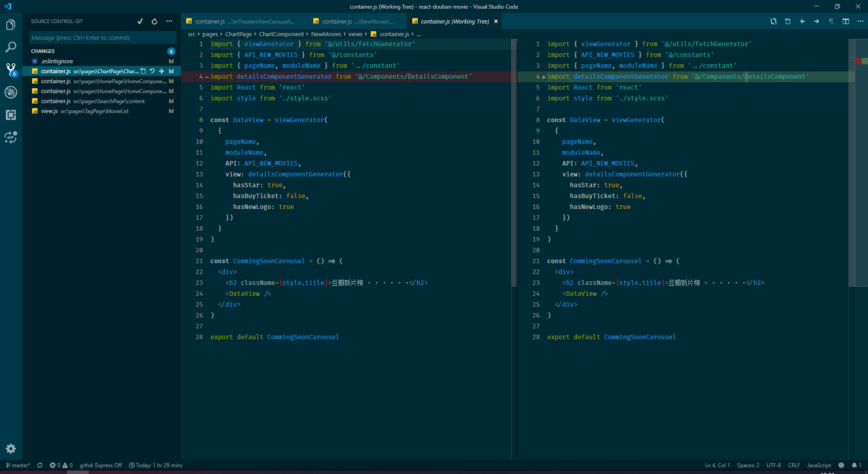868x474 pixels.
Task: Click the synchronize changes status bar icon
Action: [x=40, y=465]
